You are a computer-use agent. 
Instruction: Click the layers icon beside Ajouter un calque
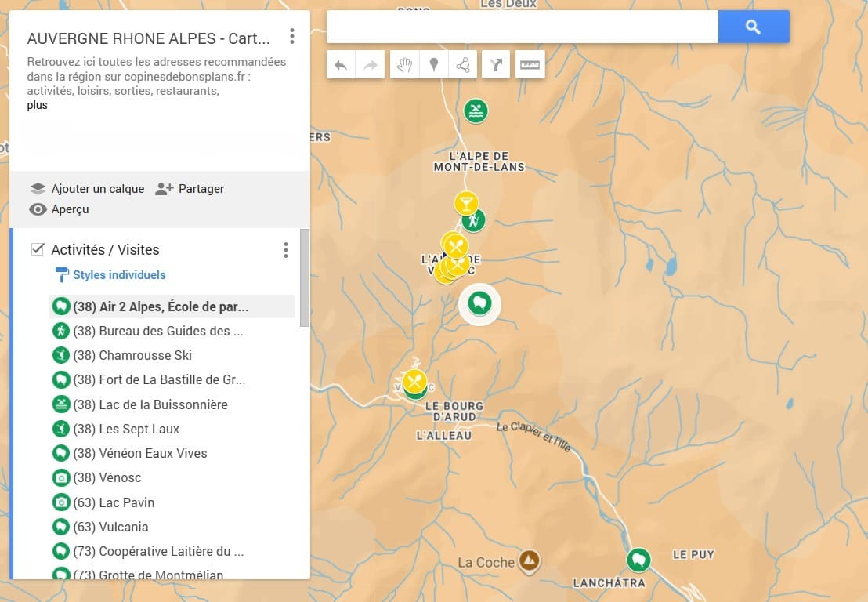[x=38, y=189]
